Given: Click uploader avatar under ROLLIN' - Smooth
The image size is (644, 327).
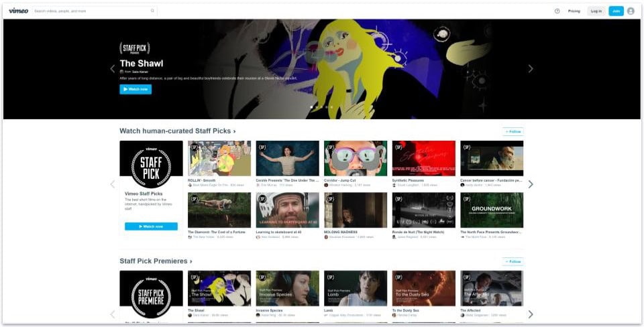Looking at the screenshot, I should (190, 185).
